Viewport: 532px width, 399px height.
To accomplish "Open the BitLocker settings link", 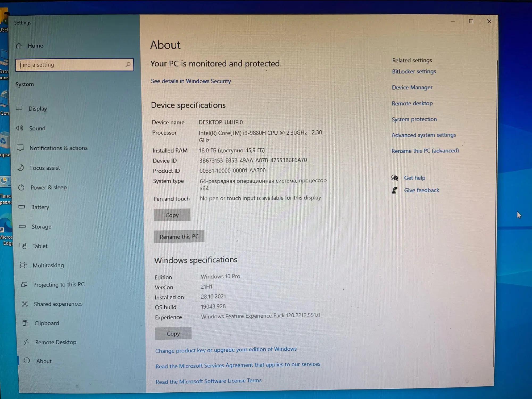I will [x=414, y=72].
